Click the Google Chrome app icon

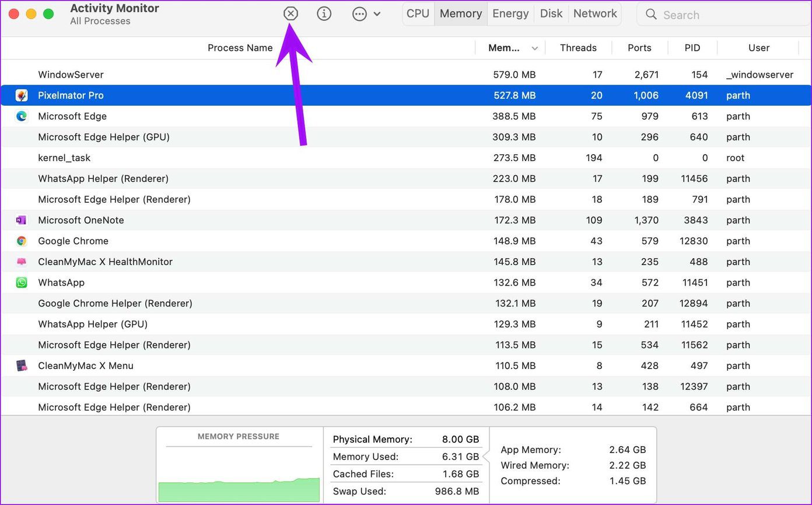pos(22,241)
